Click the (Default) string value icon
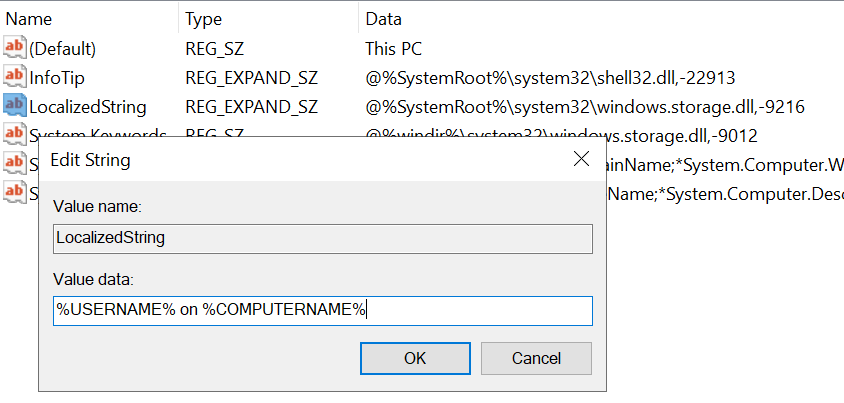844x403 pixels. pos(14,48)
